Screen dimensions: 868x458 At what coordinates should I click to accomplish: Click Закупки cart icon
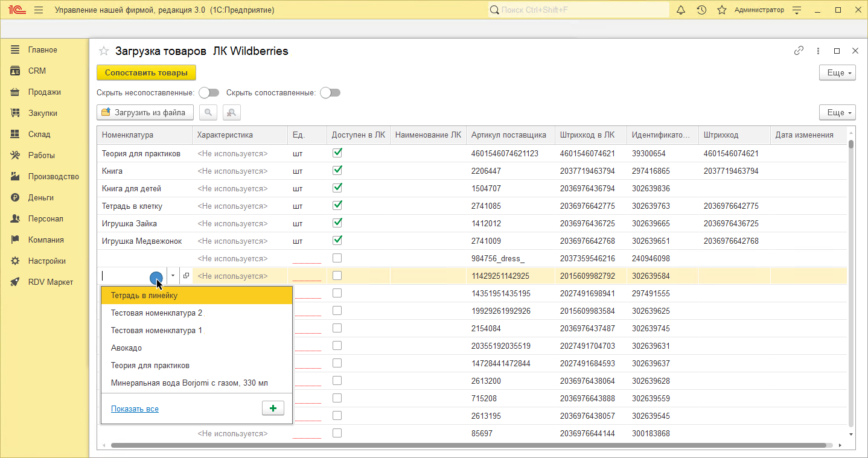tap(15, 113)
